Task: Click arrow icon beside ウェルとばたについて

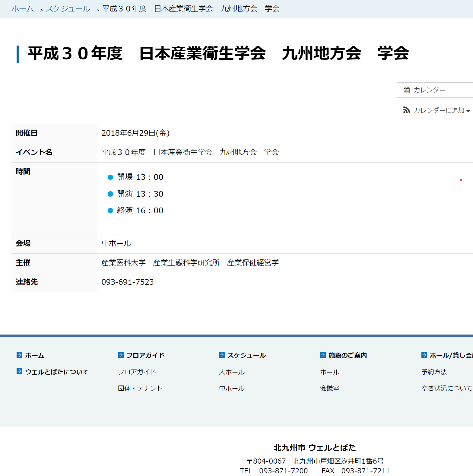Action: point(19,371)
